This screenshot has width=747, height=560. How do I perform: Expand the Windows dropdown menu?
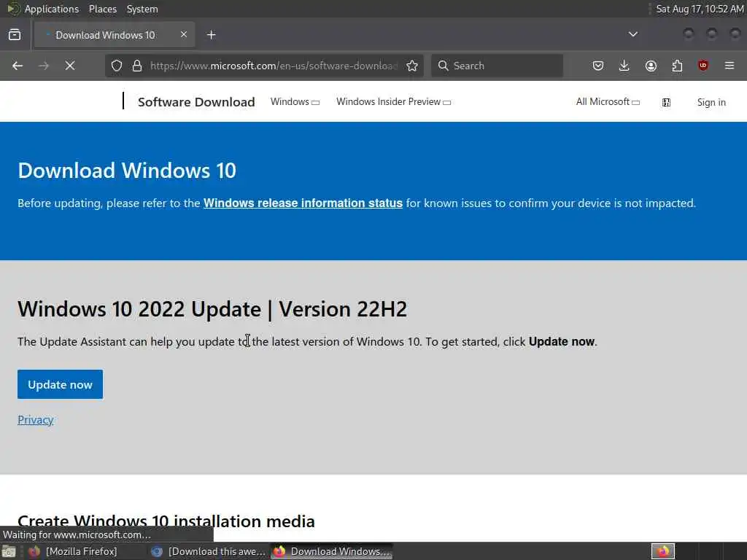(x=295, y=102)
